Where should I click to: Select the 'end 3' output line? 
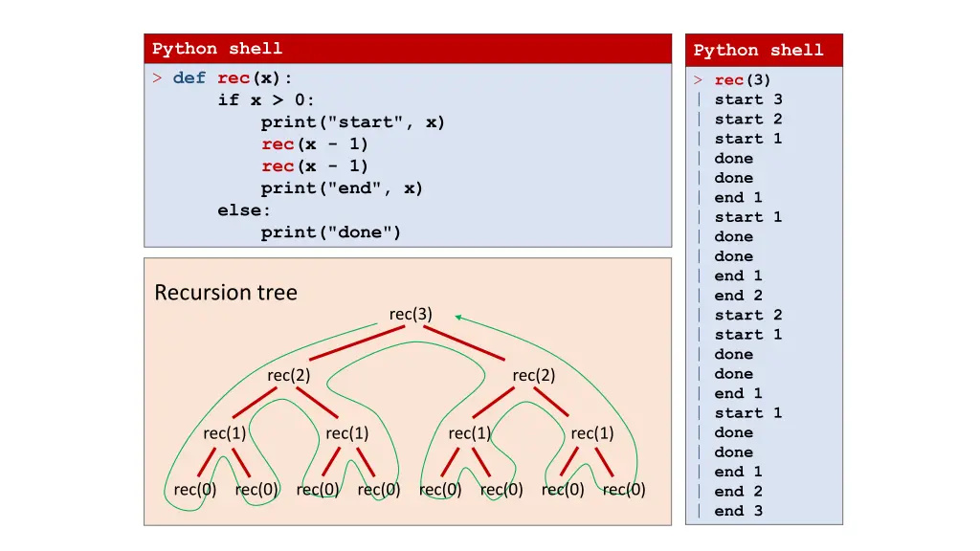(739, 511)
